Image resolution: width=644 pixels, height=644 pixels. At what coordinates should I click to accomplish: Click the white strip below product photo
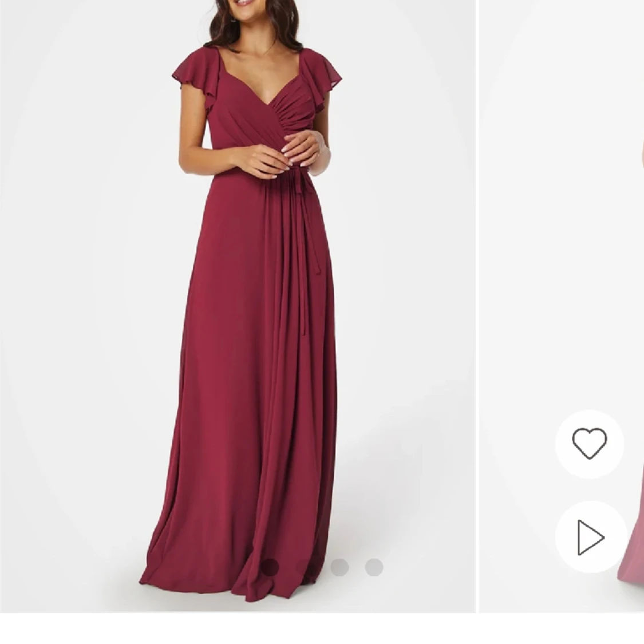(322, 629)
